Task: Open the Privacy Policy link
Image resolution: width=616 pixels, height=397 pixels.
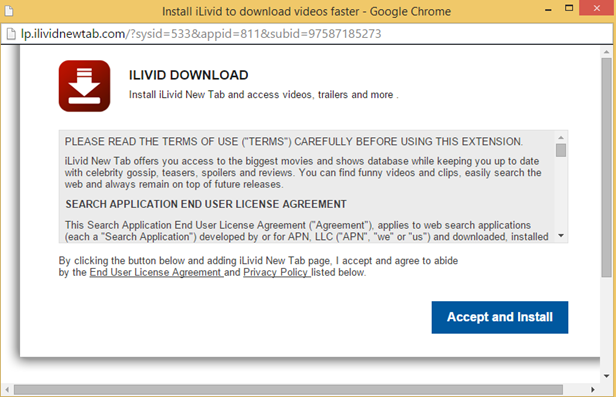Action: [277, 273]
